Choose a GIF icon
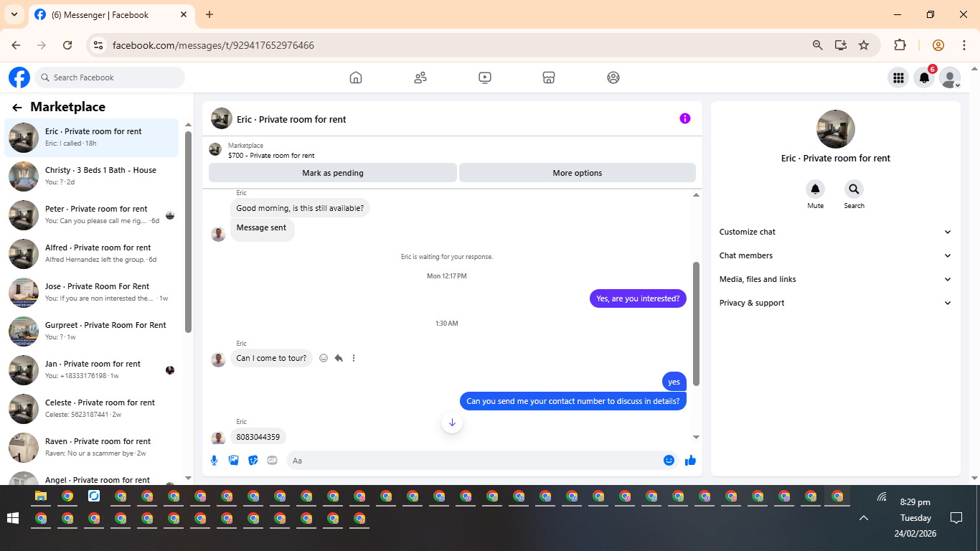 [x=273, y=461]
